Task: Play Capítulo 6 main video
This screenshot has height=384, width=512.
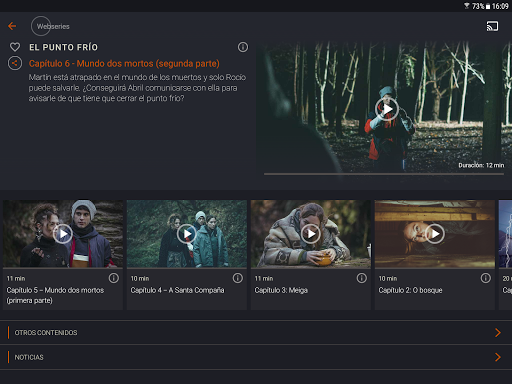Action: [387, 109]
